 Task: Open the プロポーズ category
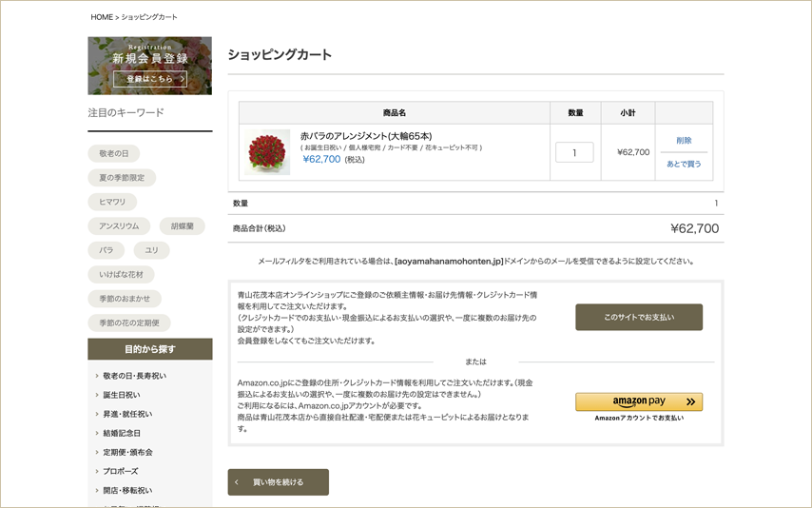[120, 471]
